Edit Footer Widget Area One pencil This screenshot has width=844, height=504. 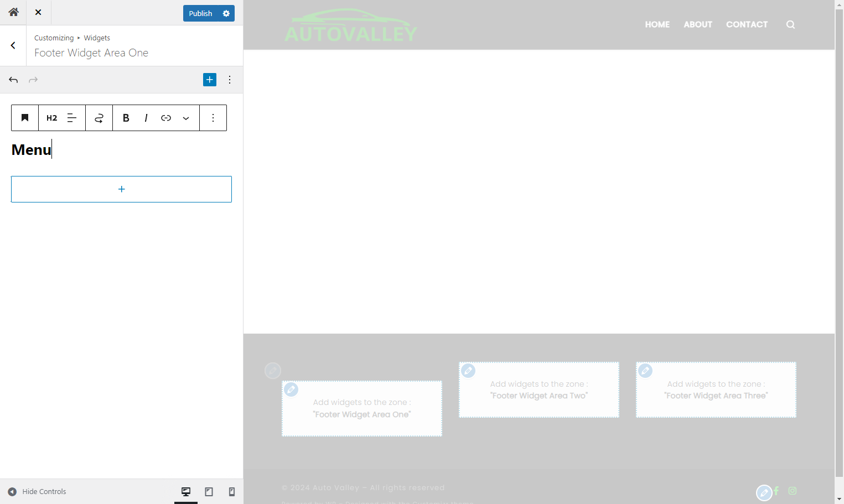coord(291,389)
